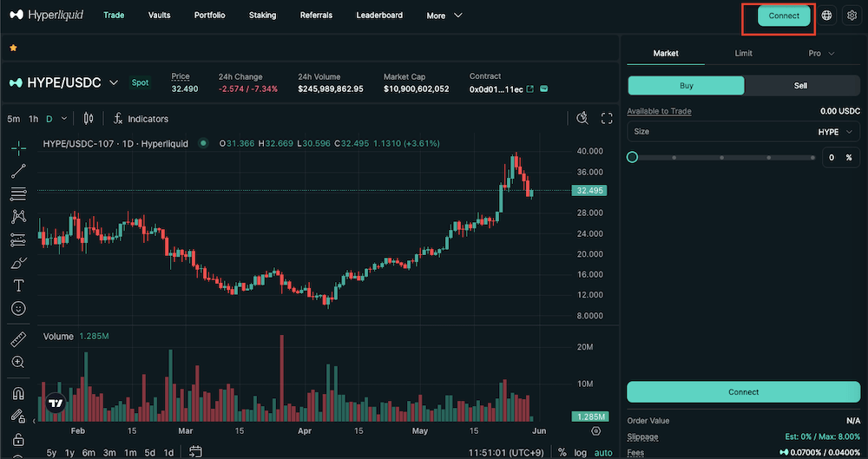
Task: Select the ruler measure tool
Action: tap(18, 339)
